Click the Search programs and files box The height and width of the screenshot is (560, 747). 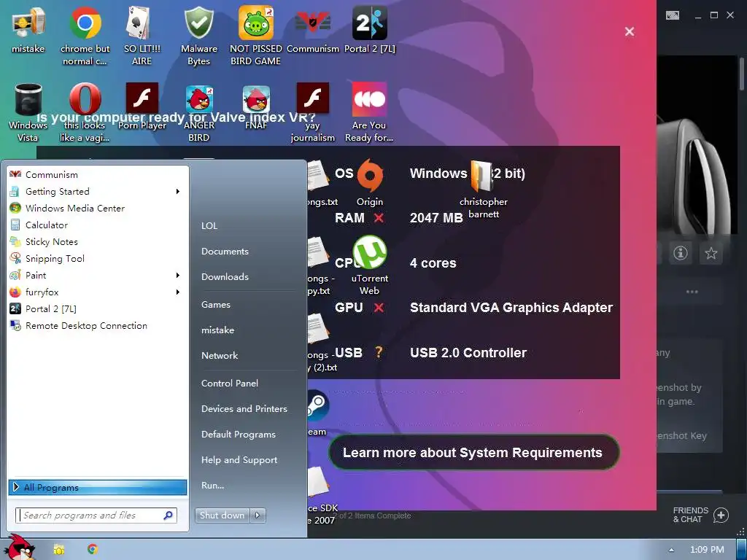click(97, 516)
